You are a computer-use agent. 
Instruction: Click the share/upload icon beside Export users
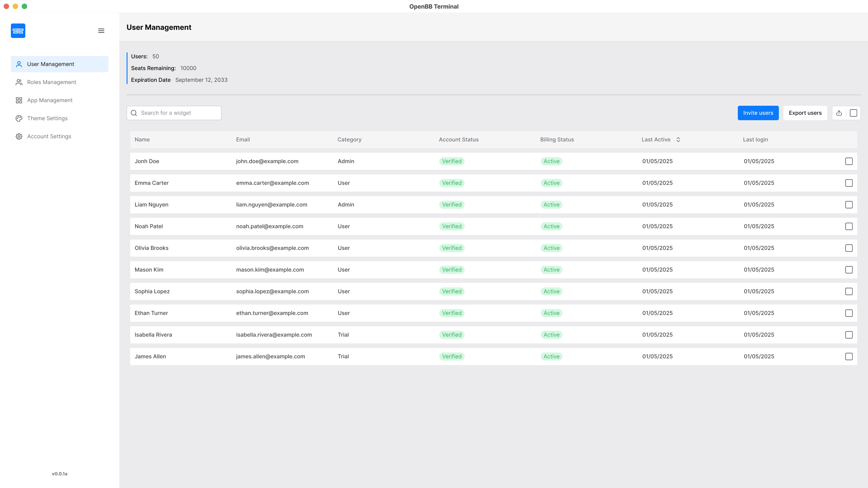point(839,113)
